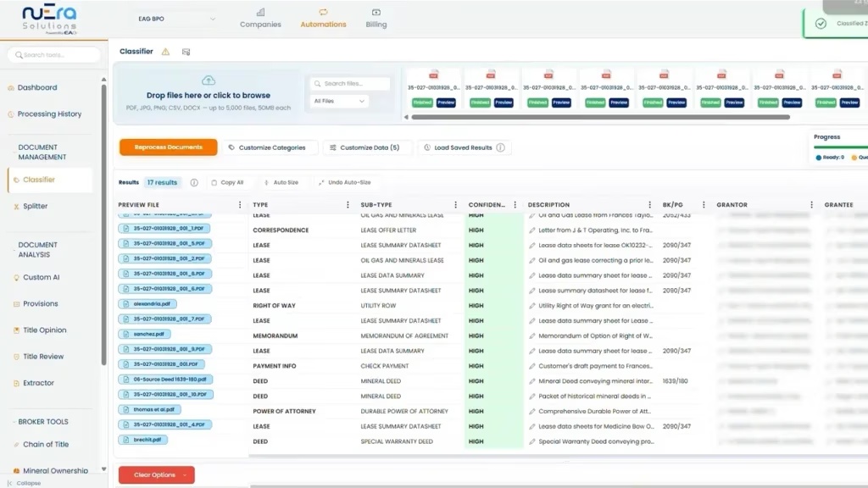Select the UTILITY ROW sub-type cell

pyautogui.click(x=378, y=305)
